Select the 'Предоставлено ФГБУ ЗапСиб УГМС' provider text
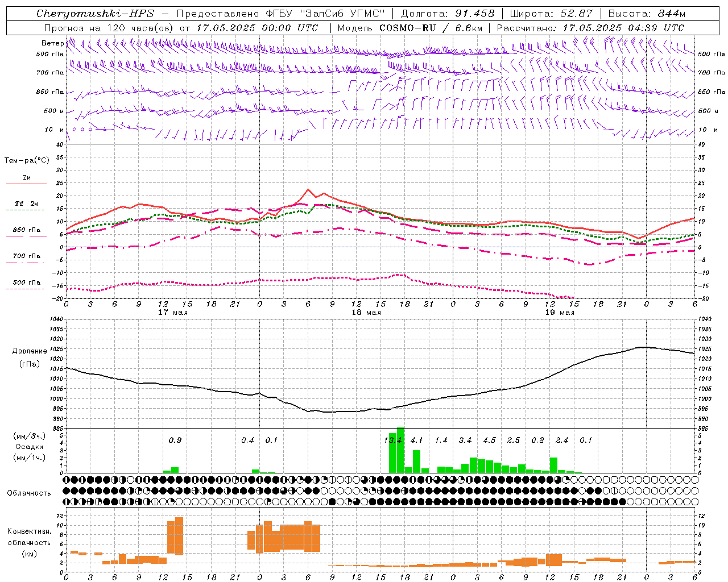Viewport: 728px width, 582px height. (281, 14)
